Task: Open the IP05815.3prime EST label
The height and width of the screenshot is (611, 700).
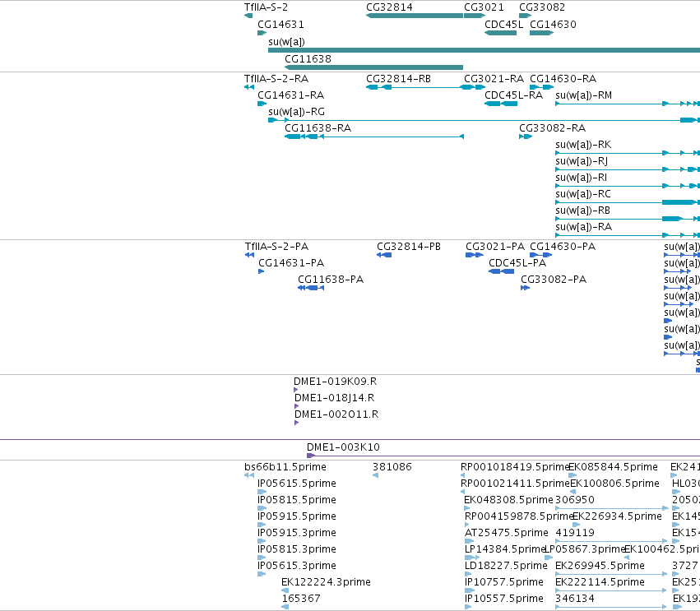Action: coord(297,550)
